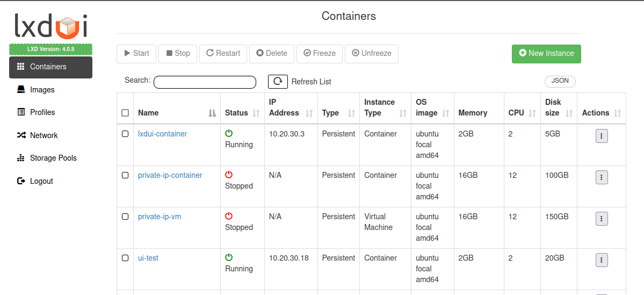Open the Images sidebar page
Screen dimensions: 644x295
(x=42, y=90)
